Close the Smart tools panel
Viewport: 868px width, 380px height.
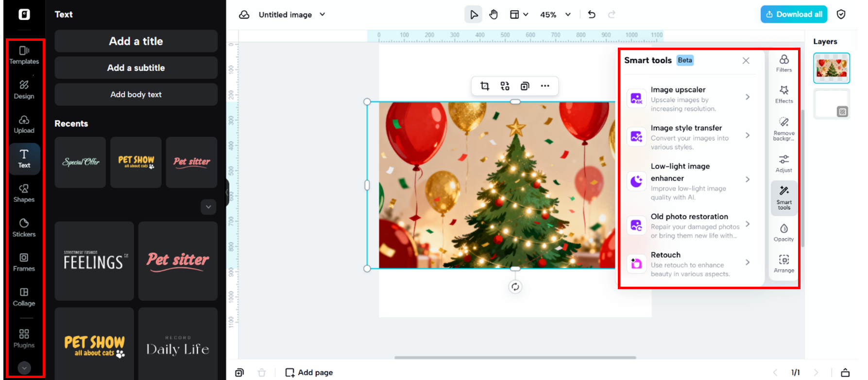[746, 61]
